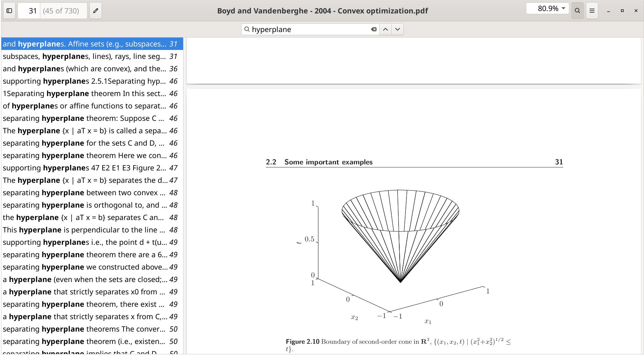This screenshot has height=355, width=644.
Task: Select result 'separating hyperplane is orthogonal to'
Action: coord(92,205)
